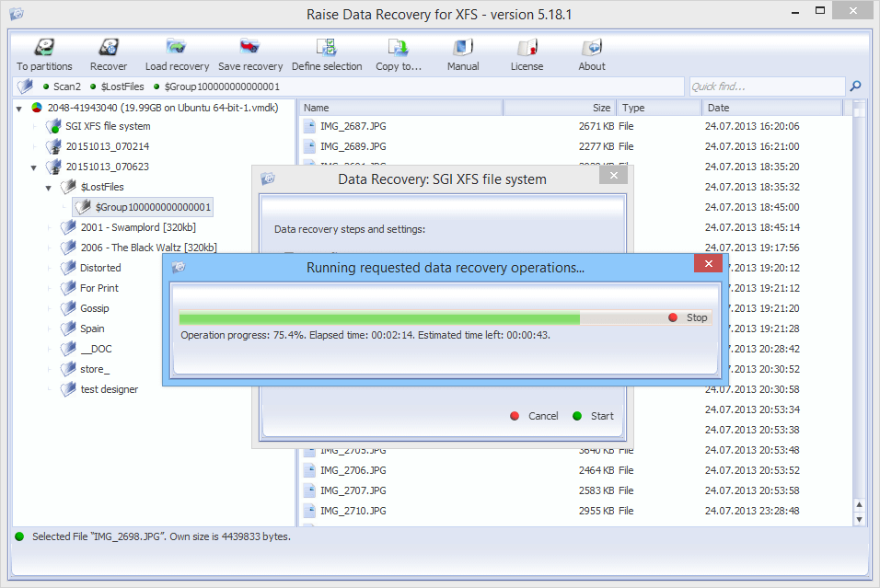
Task: Expand the Distorted folder
Action: [48, 268]
